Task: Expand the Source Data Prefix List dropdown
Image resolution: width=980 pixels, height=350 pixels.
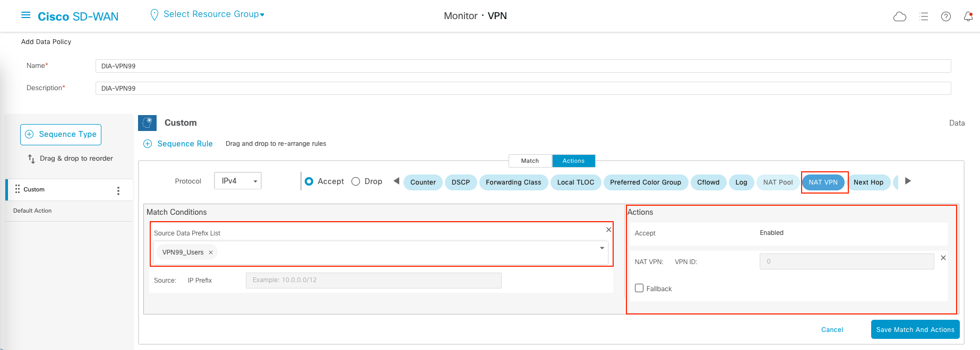Action: (602, 248)
